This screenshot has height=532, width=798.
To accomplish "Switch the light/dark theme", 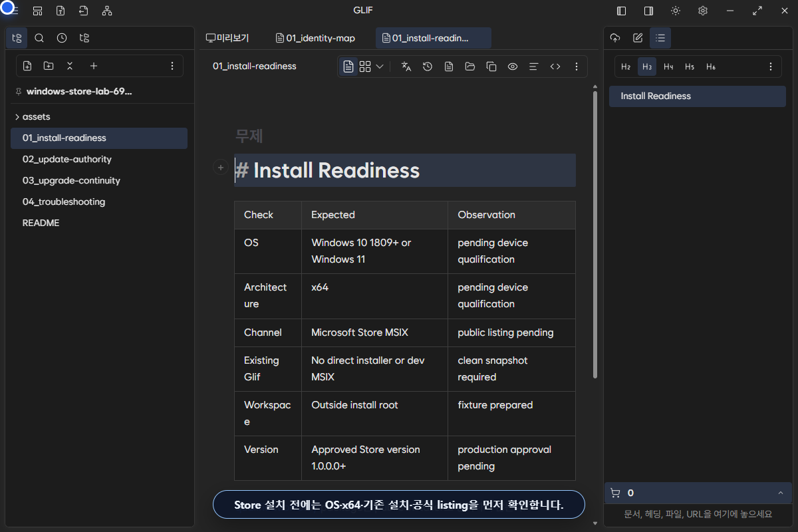I will click(x=676, y=11).
